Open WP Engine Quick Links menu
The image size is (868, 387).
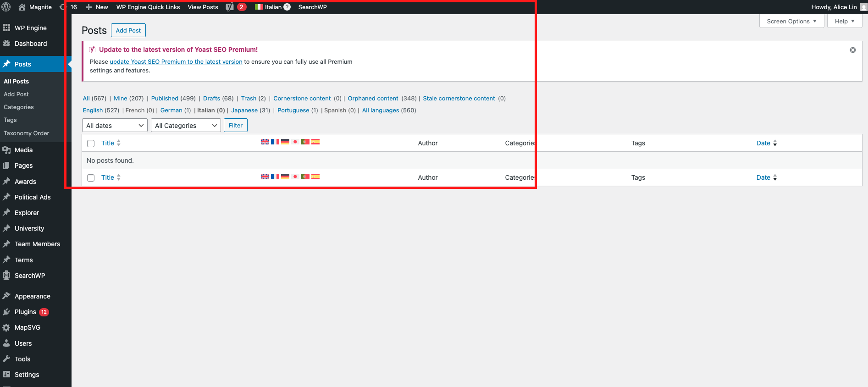(148, 7)
